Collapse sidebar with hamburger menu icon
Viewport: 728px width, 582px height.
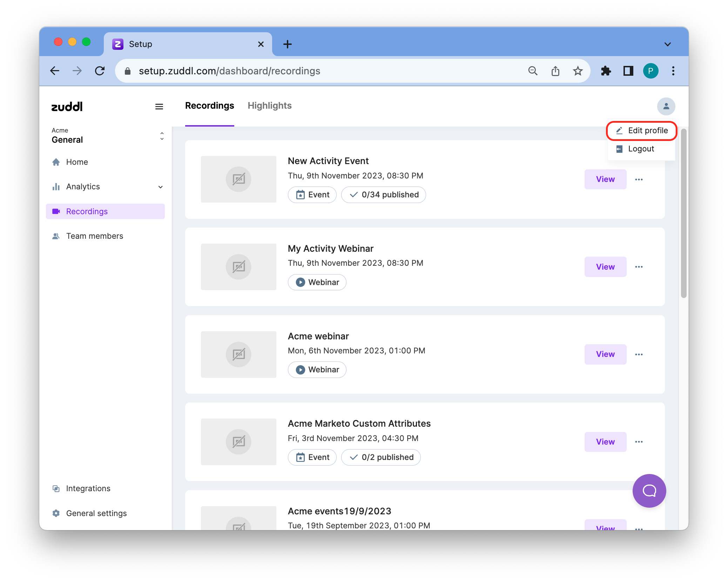(159, 107)
